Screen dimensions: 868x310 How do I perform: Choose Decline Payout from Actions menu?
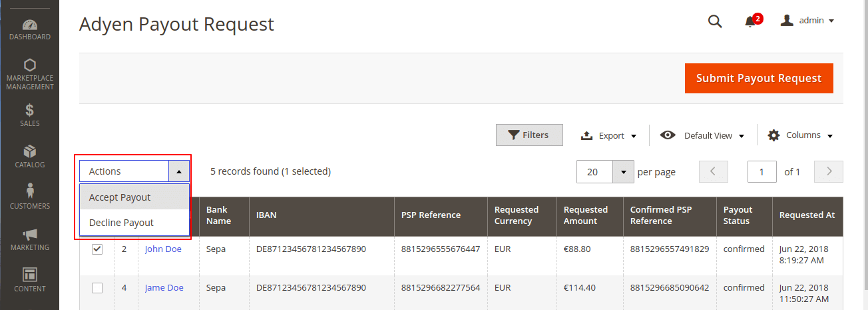point(121,223)
